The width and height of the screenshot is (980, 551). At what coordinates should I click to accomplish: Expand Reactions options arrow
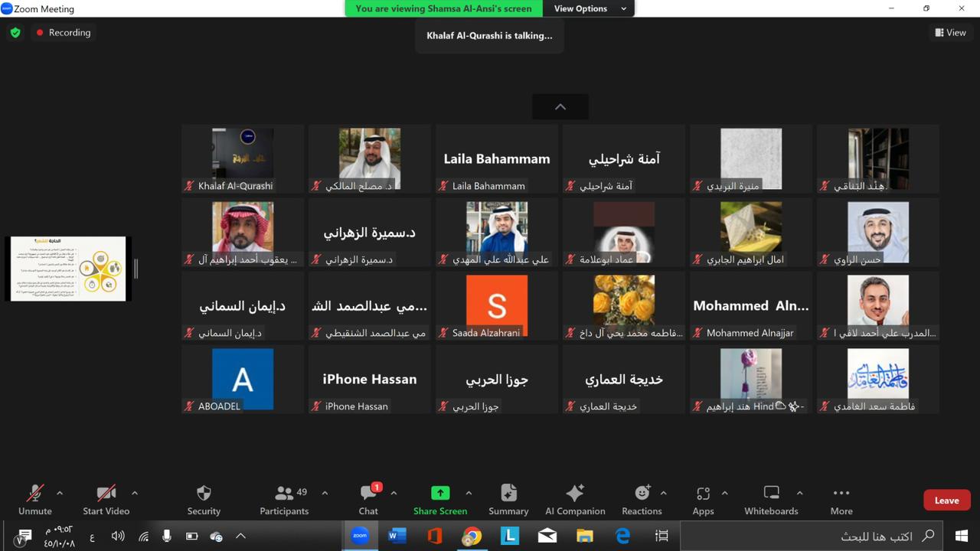[663, 493]
